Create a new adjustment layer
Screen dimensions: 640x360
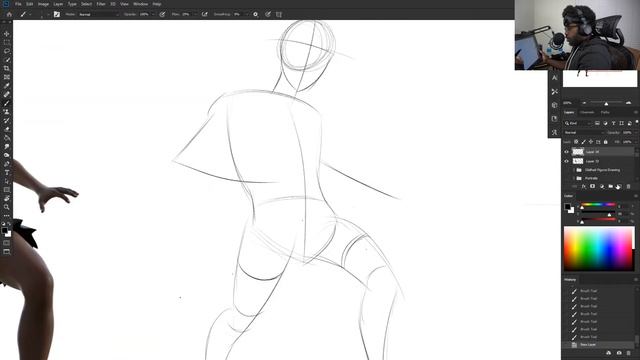click(x=602, y=187)
